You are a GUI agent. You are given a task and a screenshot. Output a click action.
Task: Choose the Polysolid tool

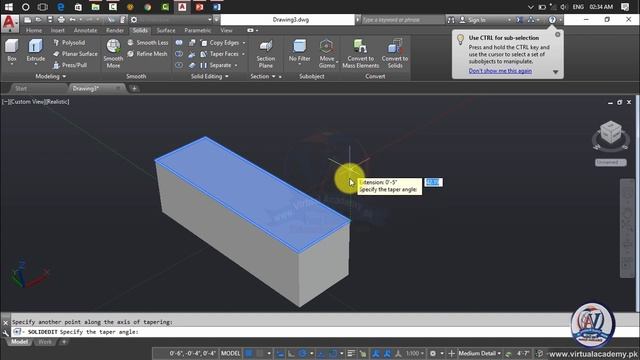point(69,42)
